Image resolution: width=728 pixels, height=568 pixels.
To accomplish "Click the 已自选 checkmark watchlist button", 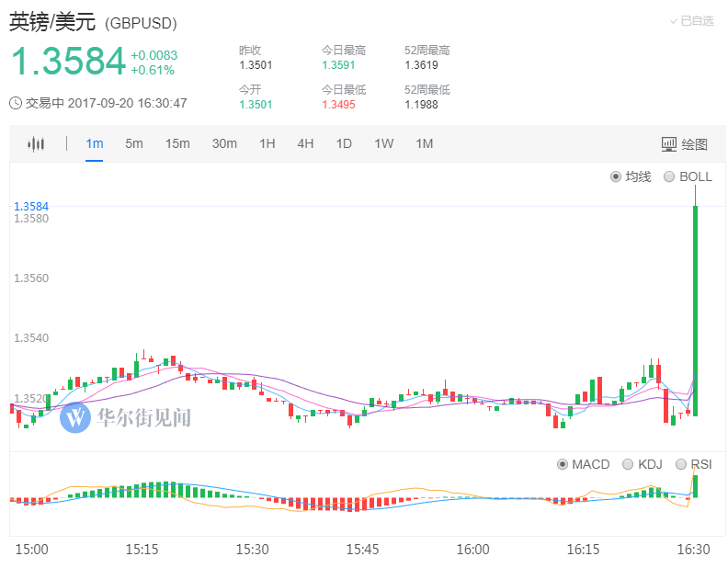I will pos(692,21).
